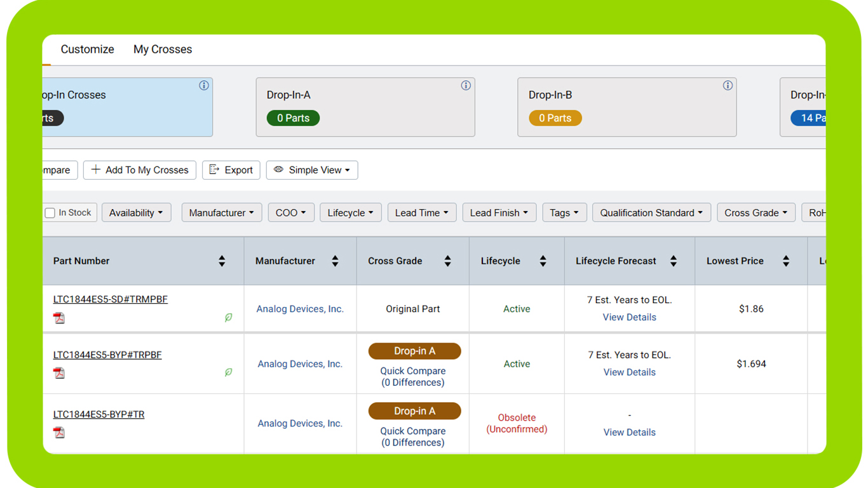868x488 pixels.
Task: Open the Simple View dropdown
Action: click(312, 170)
